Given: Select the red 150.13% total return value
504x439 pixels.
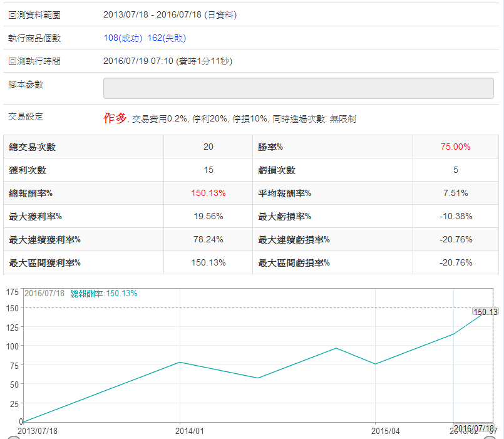Looking at the screenshot, I should (208, 194).
